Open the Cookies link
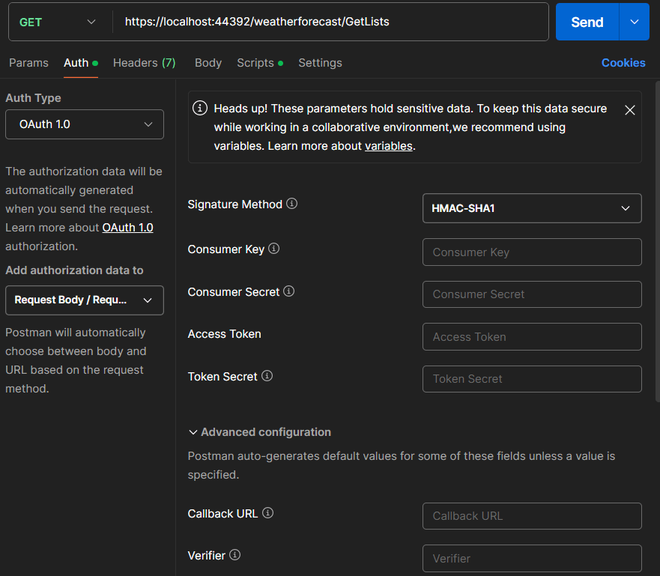660x576 pixels. (623, 63)
